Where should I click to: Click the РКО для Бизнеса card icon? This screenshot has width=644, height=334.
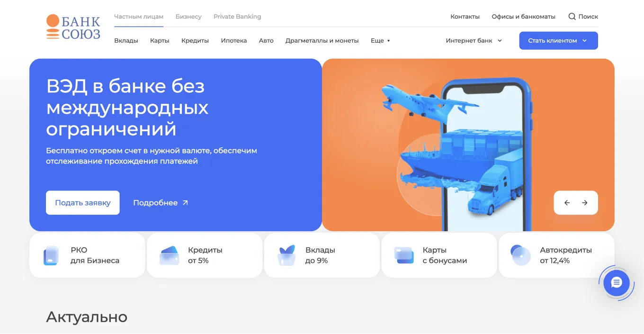[51, 255]
